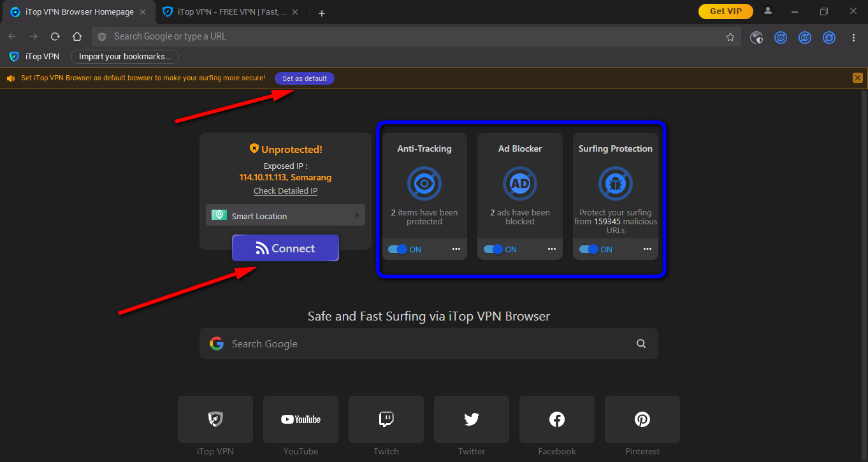Switch to iTop VPN Browser Homepage tab
The height and width of the screenshot is (462, 868).
coord(79,12)
